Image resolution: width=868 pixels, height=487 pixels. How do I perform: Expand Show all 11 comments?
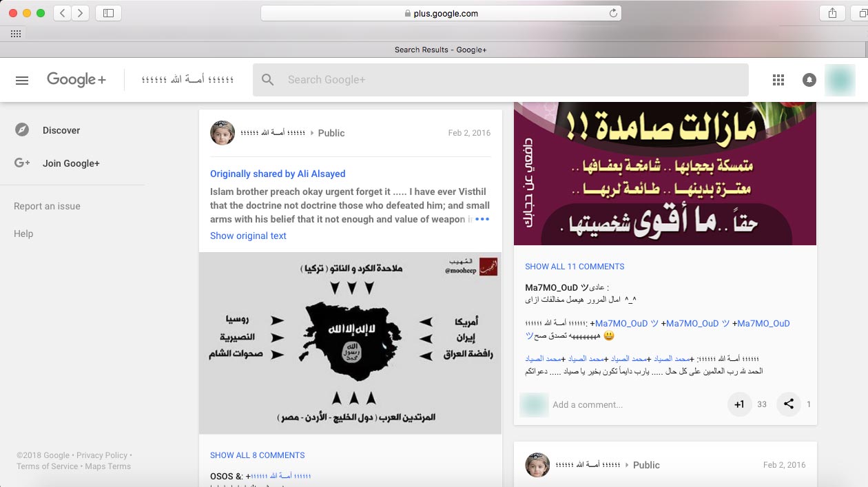(575, 267)
